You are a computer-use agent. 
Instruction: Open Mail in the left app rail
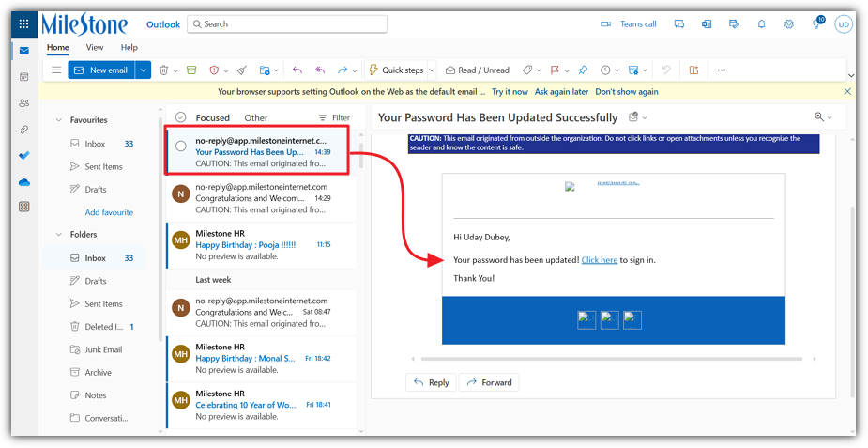pos(23,51)
